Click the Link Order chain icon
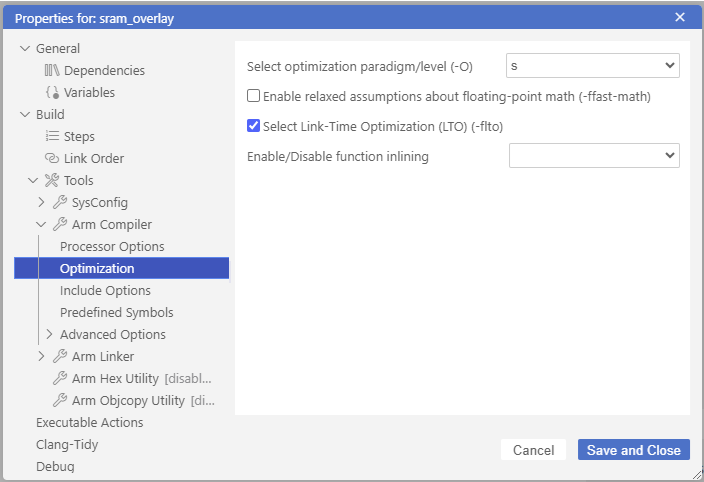Screen dimensions: 704x482 pos(52,158)
